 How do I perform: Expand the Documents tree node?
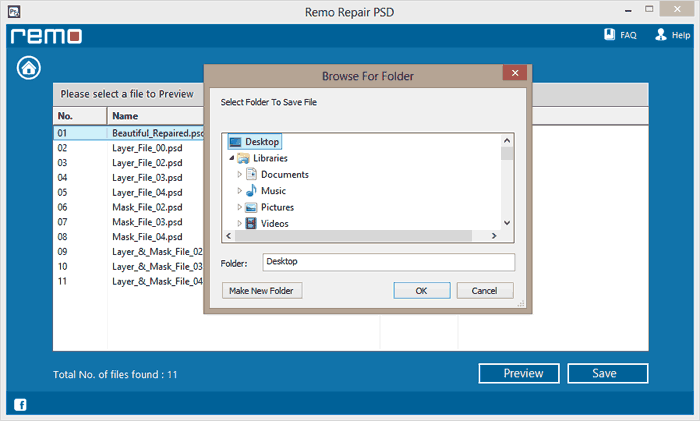[239, 175]
